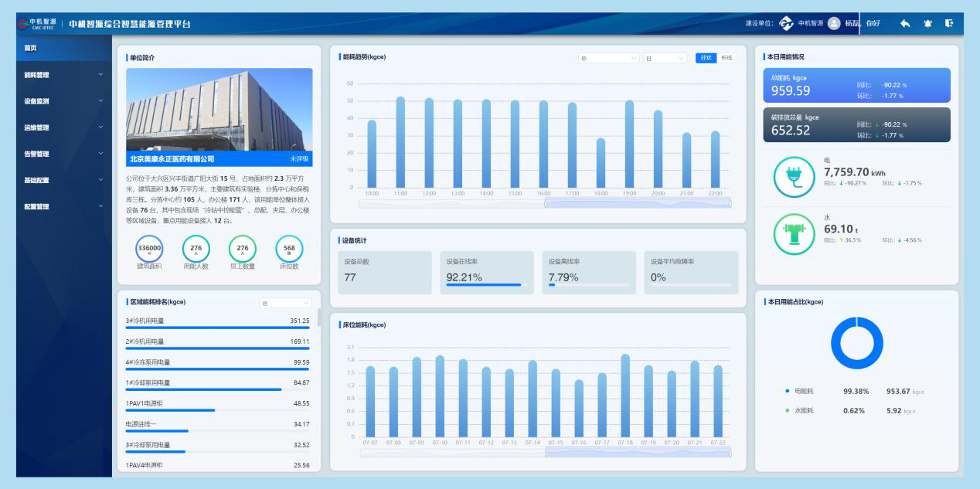Expand the 能耗管理 sidebar menu

[x=63, y=75]
